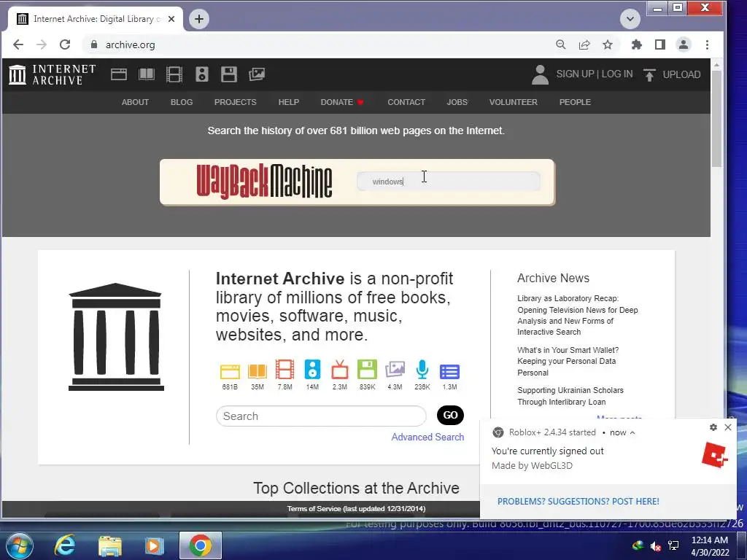Click the page vertical scrollbar thumb
The width and height of the screenshot is (747, 560).
coord(716,119)
